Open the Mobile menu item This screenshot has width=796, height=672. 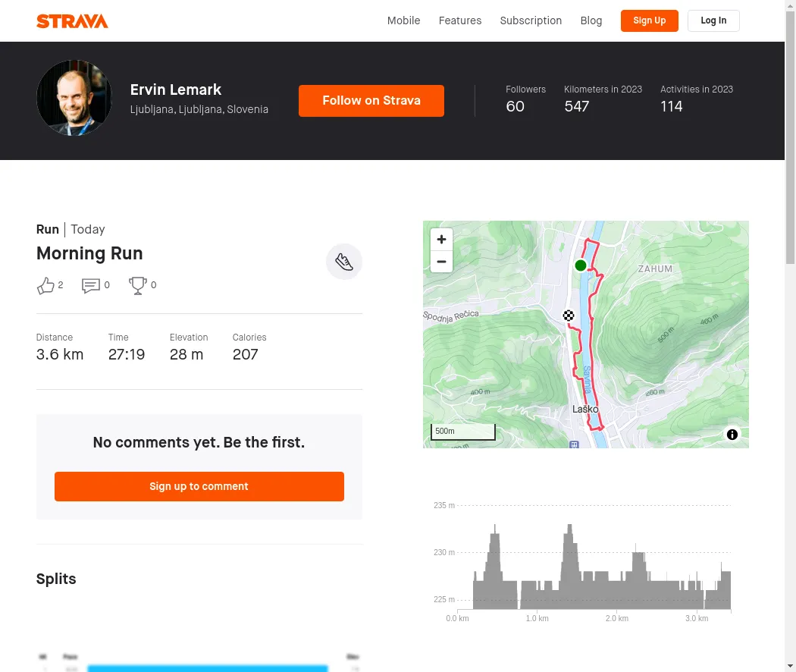coord(403,20)
